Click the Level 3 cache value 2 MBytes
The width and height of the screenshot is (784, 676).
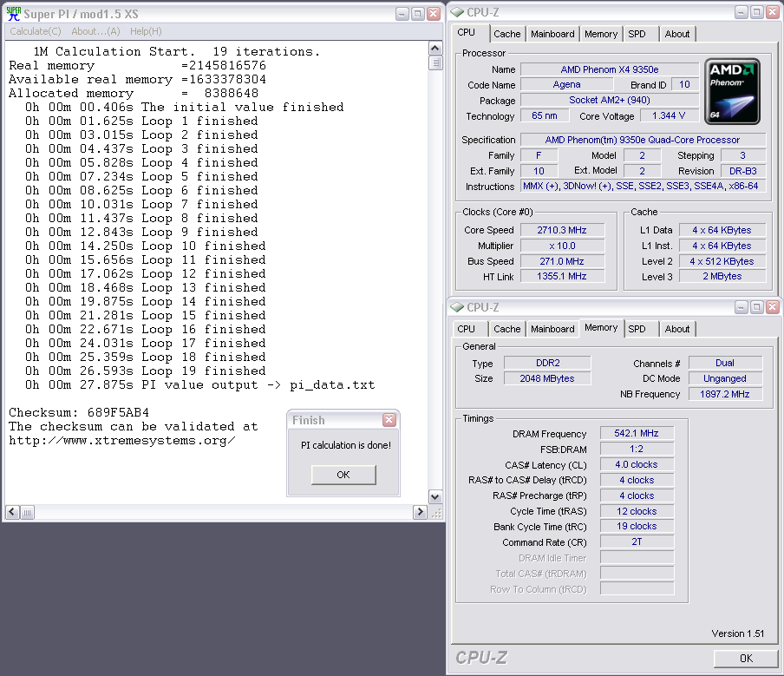pyautogui.click(x=722, y=276)
